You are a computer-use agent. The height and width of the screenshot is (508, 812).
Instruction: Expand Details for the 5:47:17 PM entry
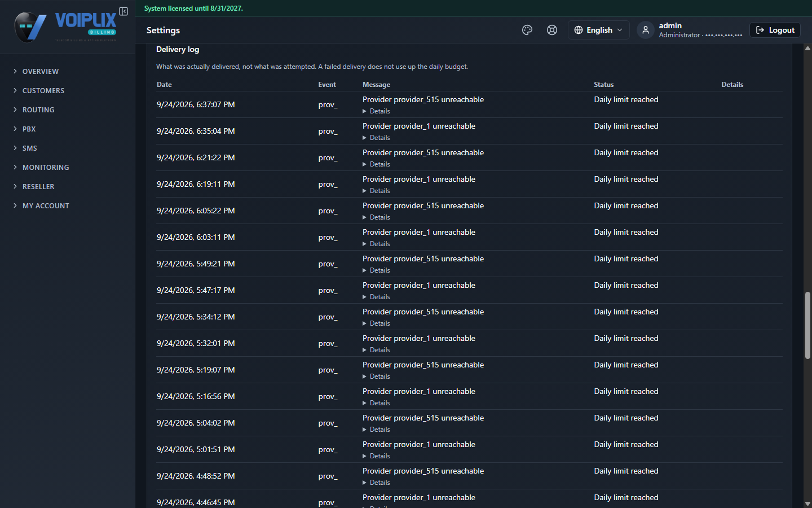tap(376, 297)
